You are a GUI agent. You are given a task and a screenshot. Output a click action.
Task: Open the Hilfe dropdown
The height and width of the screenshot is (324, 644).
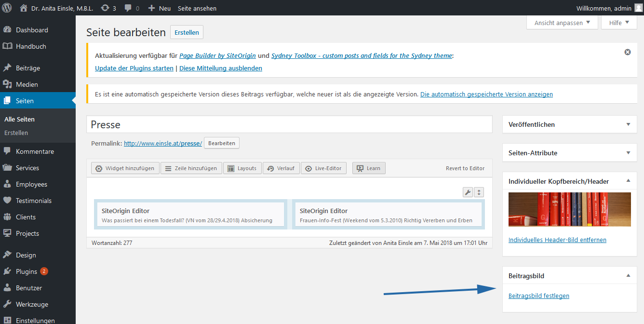(x=619, y=23)
